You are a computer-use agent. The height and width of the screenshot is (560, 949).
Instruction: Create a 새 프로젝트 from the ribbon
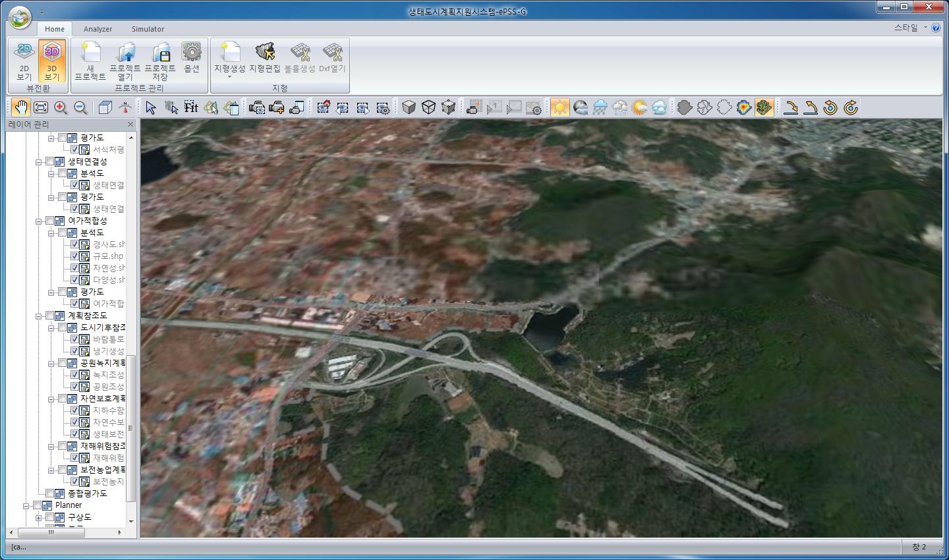point(90,61)
